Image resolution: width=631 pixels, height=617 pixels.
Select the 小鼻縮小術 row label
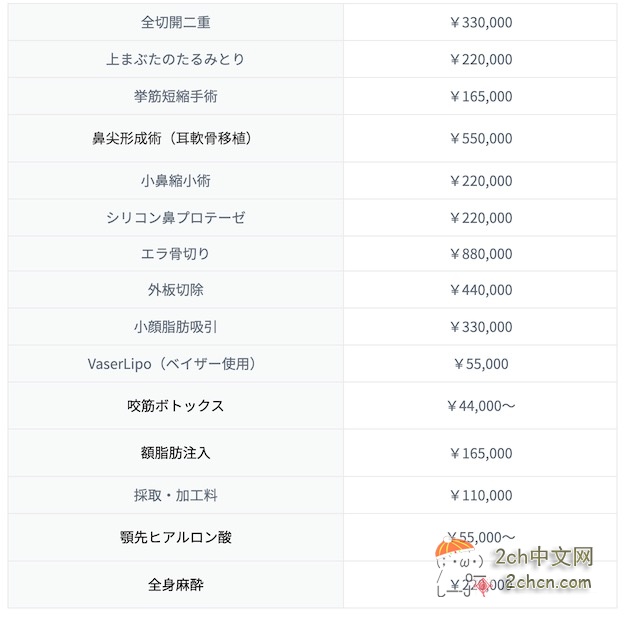click(175, 181)
